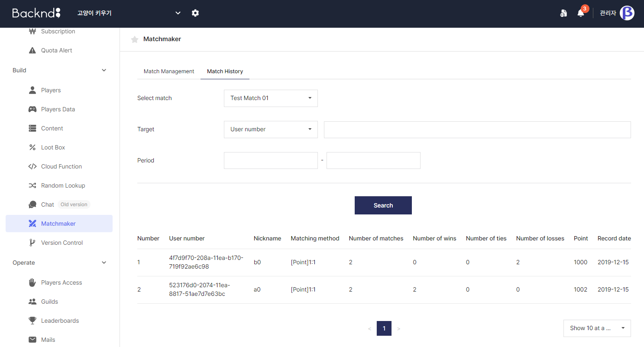Image resolution: width=644 pixels, height=347 pixels.
Task: Open Players Access in the sidebar
Action: pos(59,282)
